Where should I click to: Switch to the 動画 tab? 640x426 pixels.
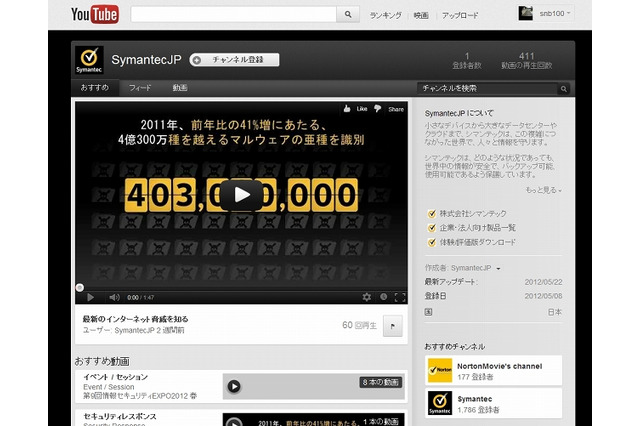pyautogui.click(x=180, y=88)
